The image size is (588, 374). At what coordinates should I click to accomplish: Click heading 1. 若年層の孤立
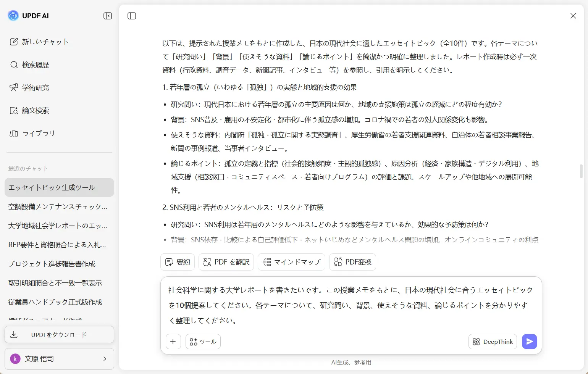coord(260,87)
